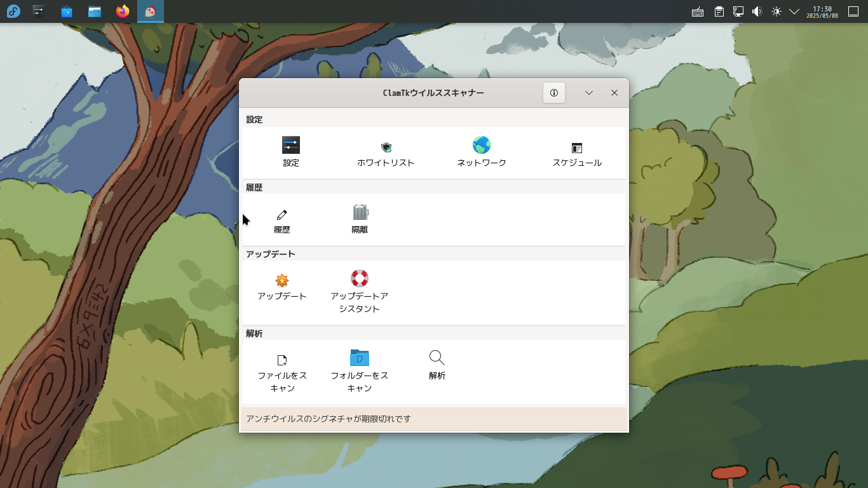Launch Firefox from the panel

click(123, 11)
